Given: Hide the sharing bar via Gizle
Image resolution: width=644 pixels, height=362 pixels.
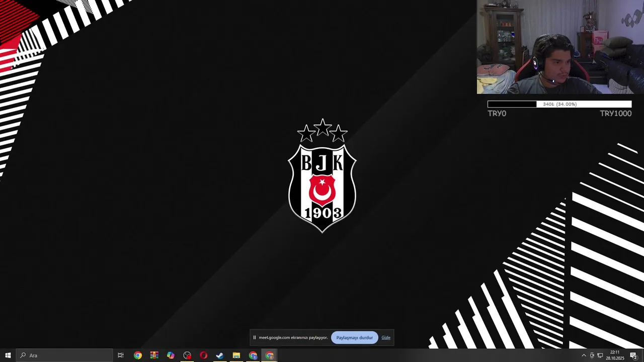Looking at the screenshot, I should pos(386,338).
